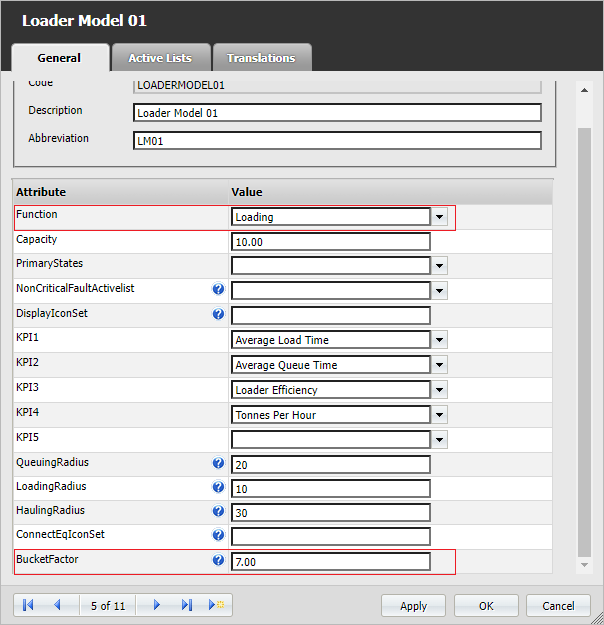Focus the LoadingRadius field 10
The image size is (604, 625).
(x=331, y=489)
